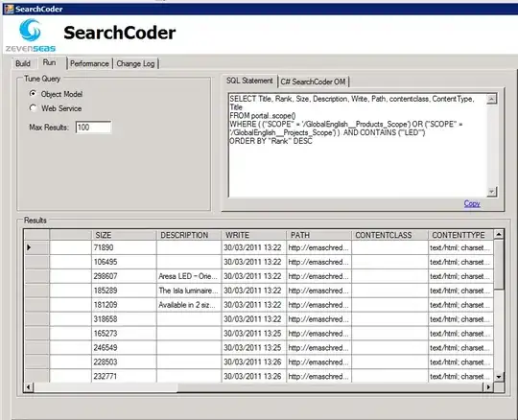Select the Object Model radio button
The image size is (518, 420).
click(33, 94)
